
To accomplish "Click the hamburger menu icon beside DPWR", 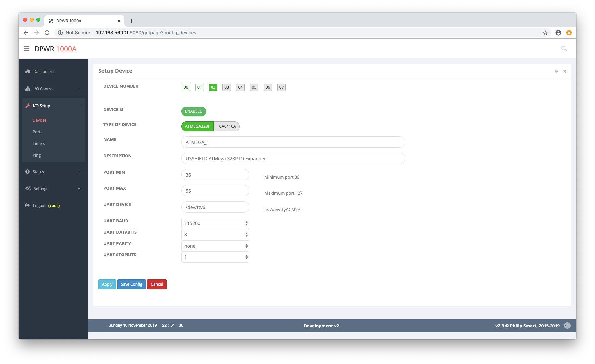I will tap(27, 49).
